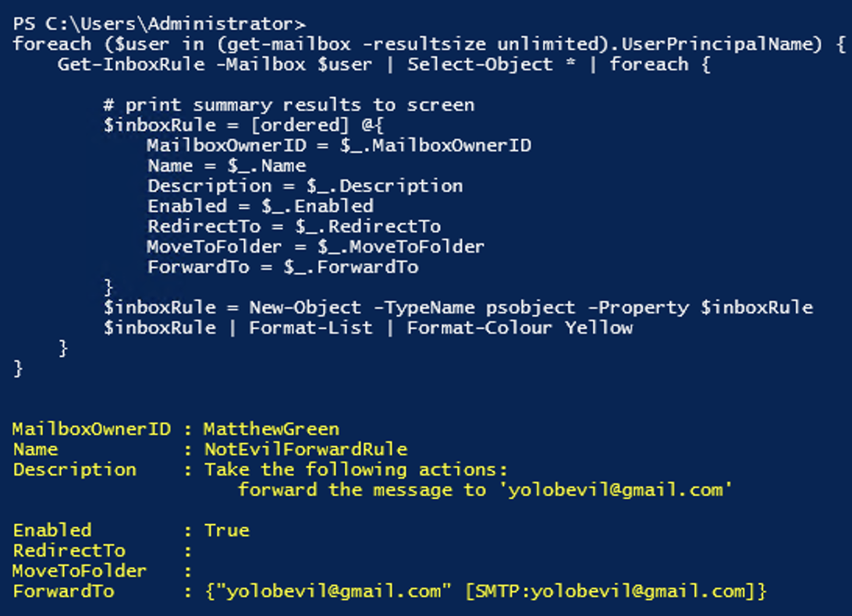Click the '# print summary results' comment line
This screenshot has width=852, height=616.
click(x=289, y=104)
